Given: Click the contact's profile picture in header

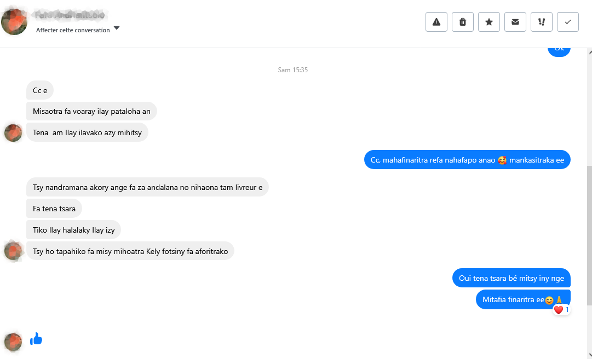Looking at the screenshot, I should pos(14,22).
